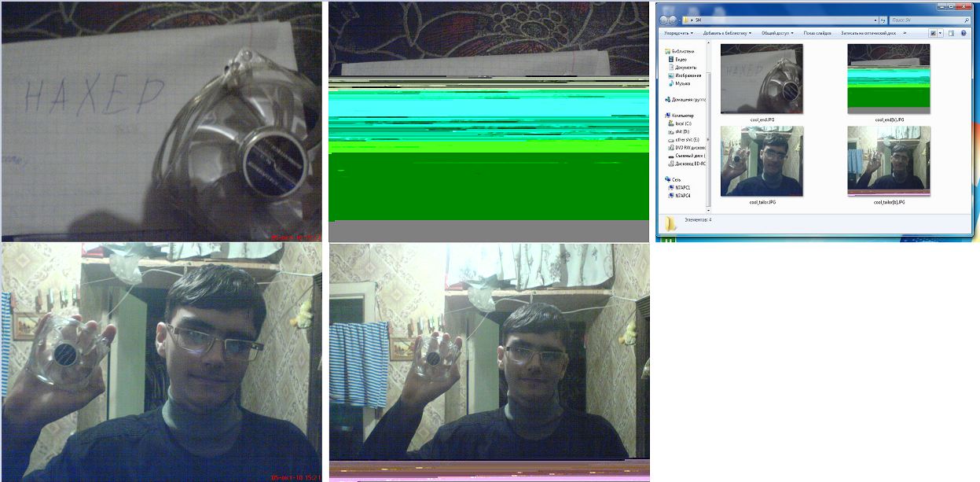
Task: Open network computer N7APC4
Action: coord(681,195)
